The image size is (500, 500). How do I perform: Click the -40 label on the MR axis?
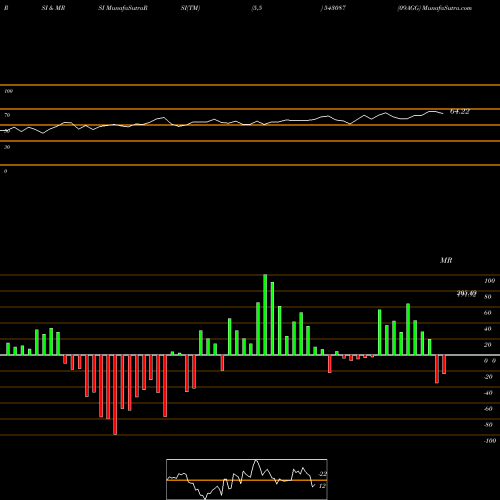(488, 393)
